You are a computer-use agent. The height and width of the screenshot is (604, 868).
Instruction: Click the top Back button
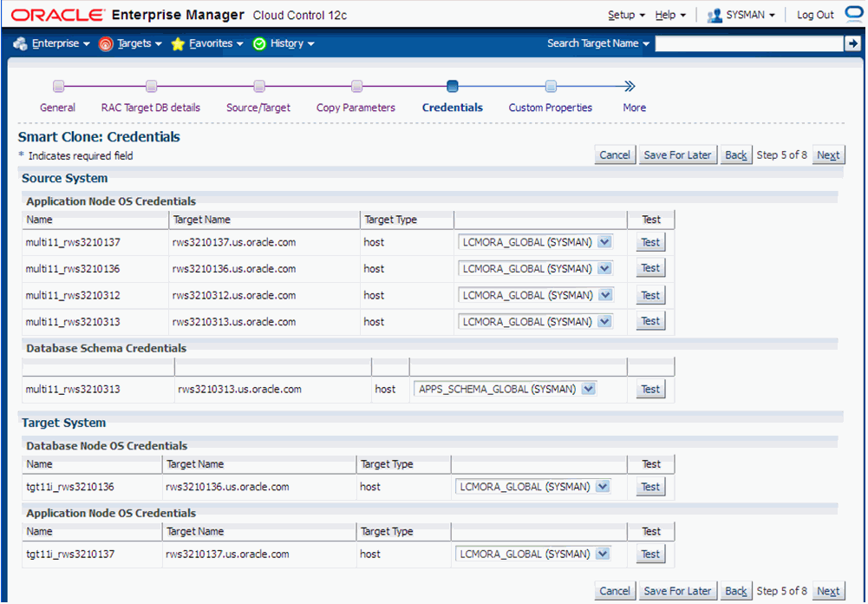click(736, 155)
